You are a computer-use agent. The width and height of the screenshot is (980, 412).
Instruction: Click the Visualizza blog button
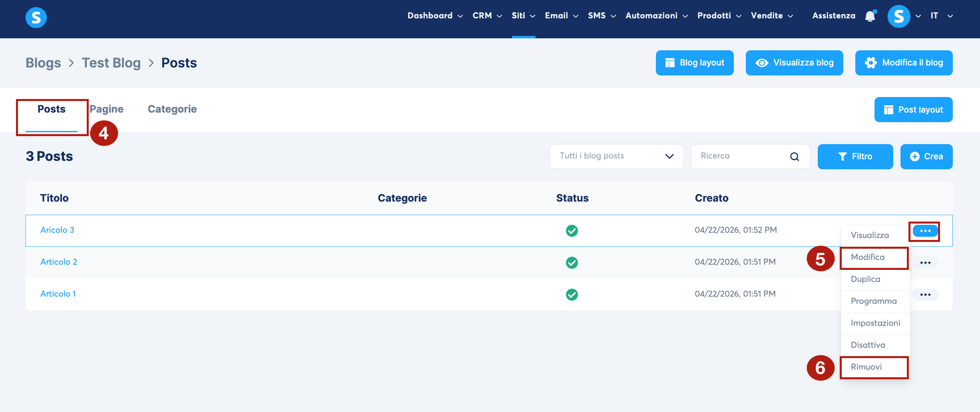coord(794,63)
